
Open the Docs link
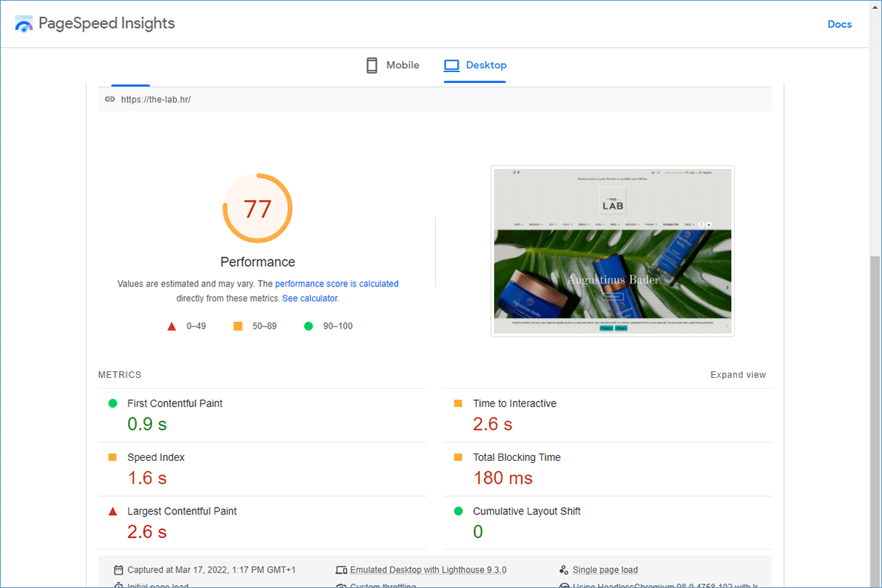(x=839, y=24)
